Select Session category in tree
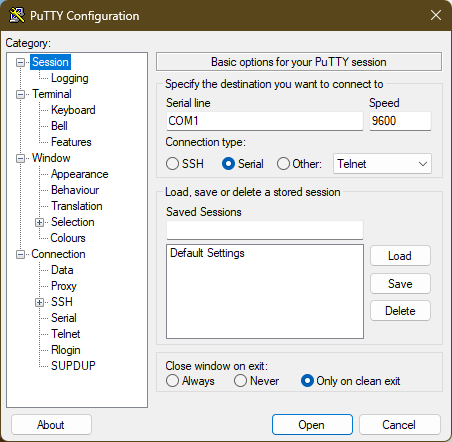452x442 pixels. pos(50,62)
